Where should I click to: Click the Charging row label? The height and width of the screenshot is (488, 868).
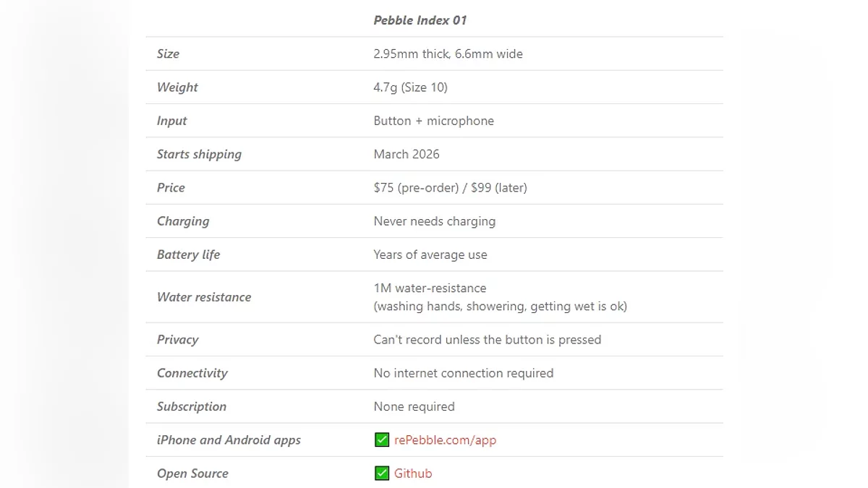[x=183, y=221]
